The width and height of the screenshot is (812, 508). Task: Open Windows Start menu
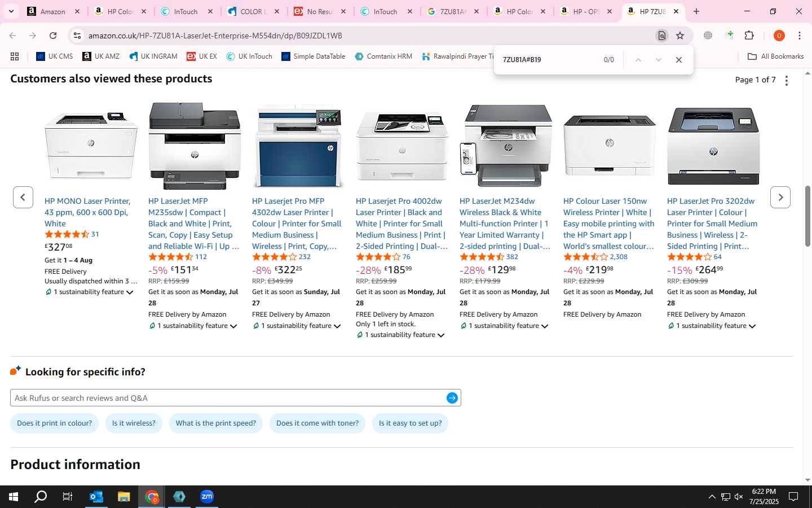coord(14,497)
